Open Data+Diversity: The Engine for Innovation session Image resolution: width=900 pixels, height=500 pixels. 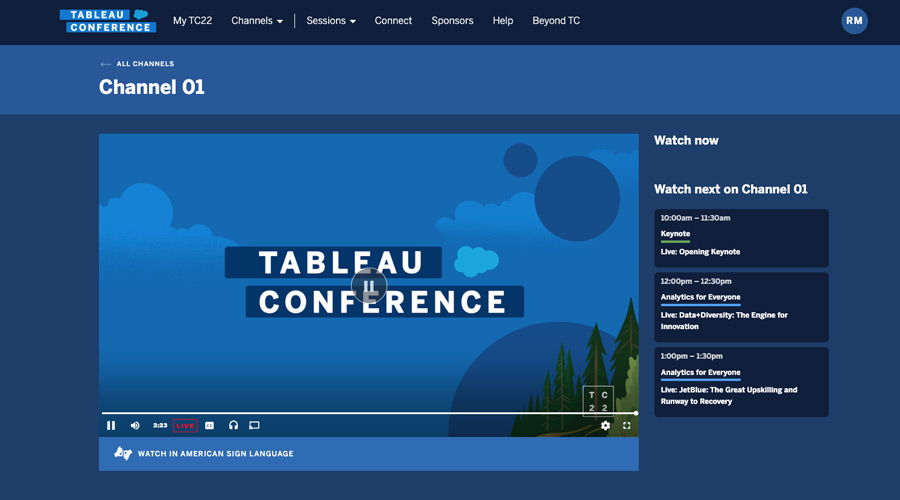point(741,307)
